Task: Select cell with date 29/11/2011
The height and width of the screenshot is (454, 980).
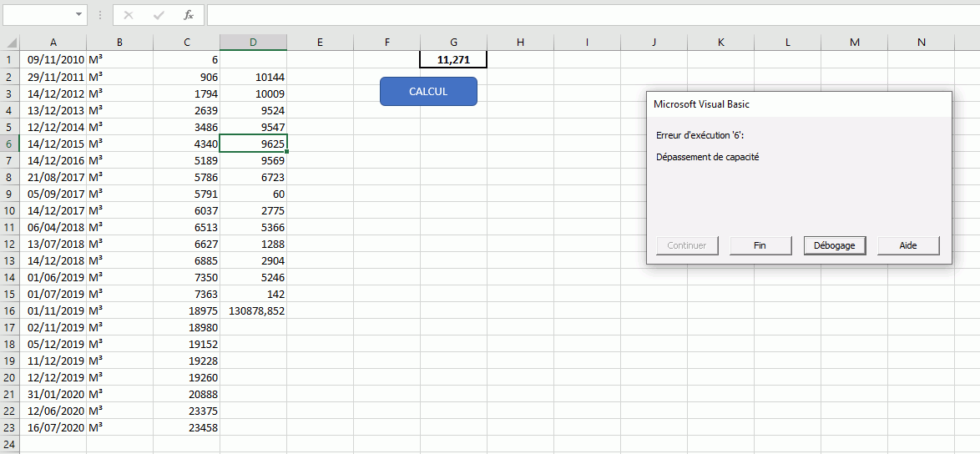Action: (53, 76)
